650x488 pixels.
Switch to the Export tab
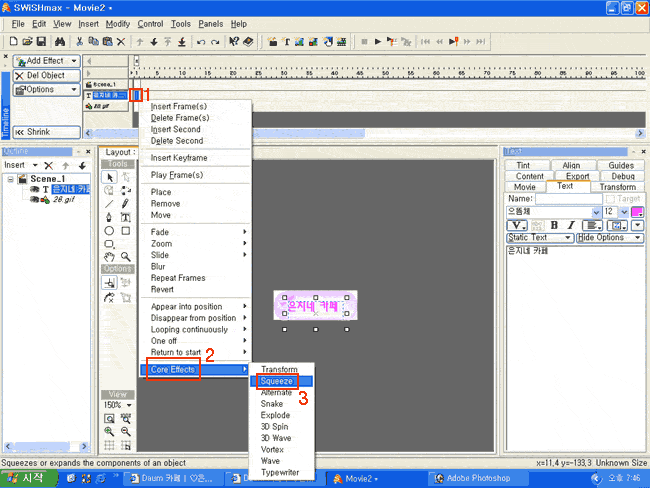click(577, 176)
